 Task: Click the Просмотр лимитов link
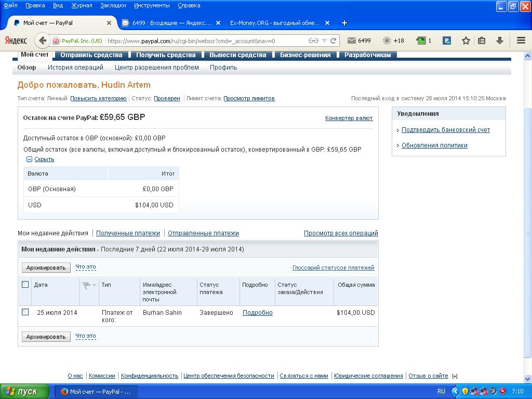(x=249, y=98)
